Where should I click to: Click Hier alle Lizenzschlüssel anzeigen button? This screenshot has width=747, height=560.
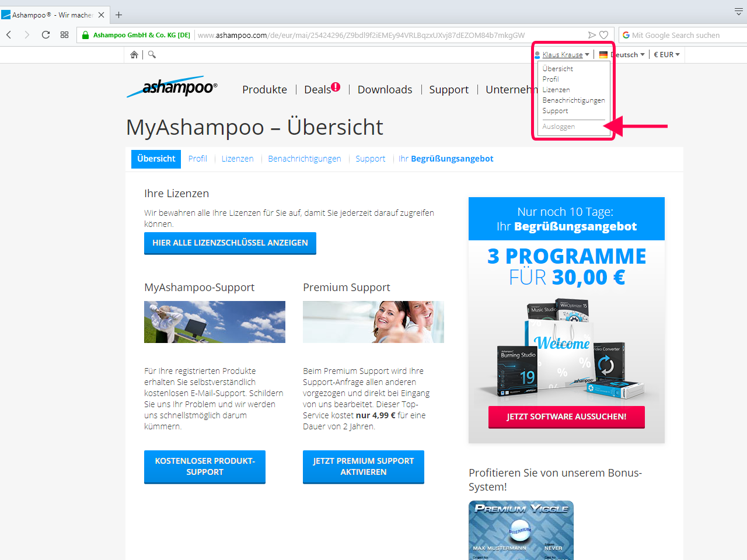click(230, 243)
